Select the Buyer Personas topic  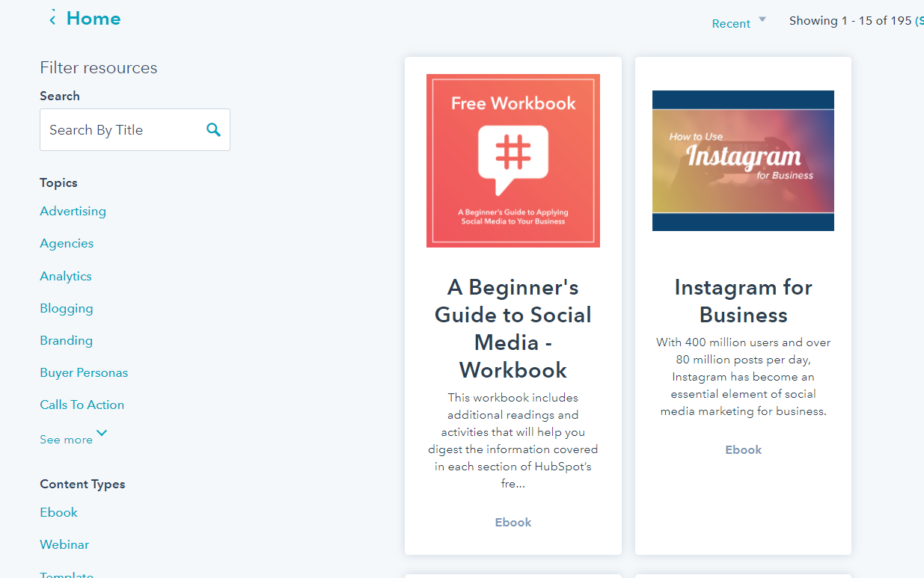pyautogui.click(x=84, y=372)
